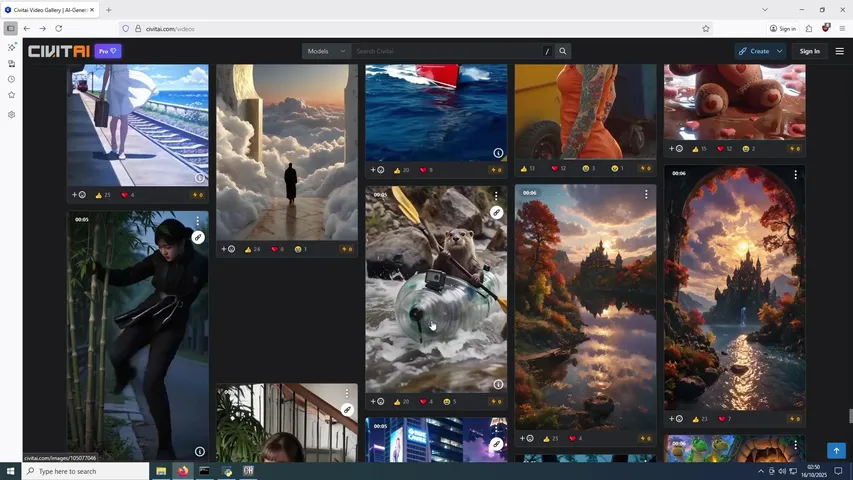
Task: Like the otter video showing 20 thumbs
Action: [x=402, y=402]
